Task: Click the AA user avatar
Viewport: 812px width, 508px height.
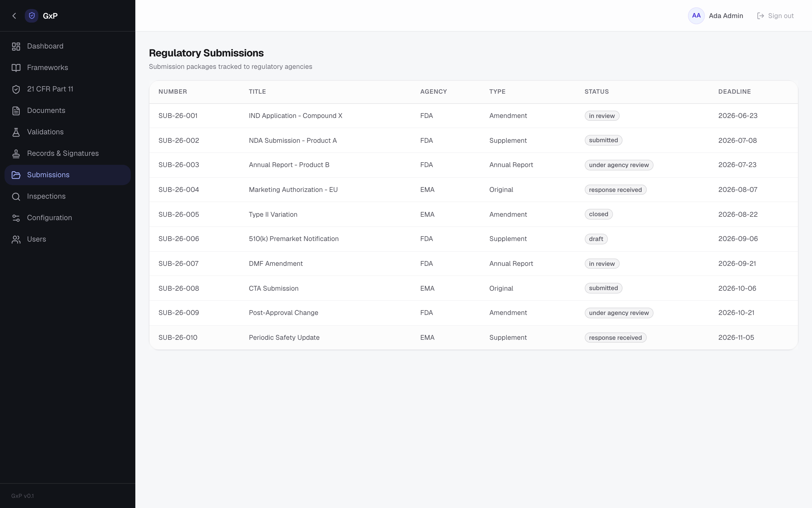Action: pos(696,16)
